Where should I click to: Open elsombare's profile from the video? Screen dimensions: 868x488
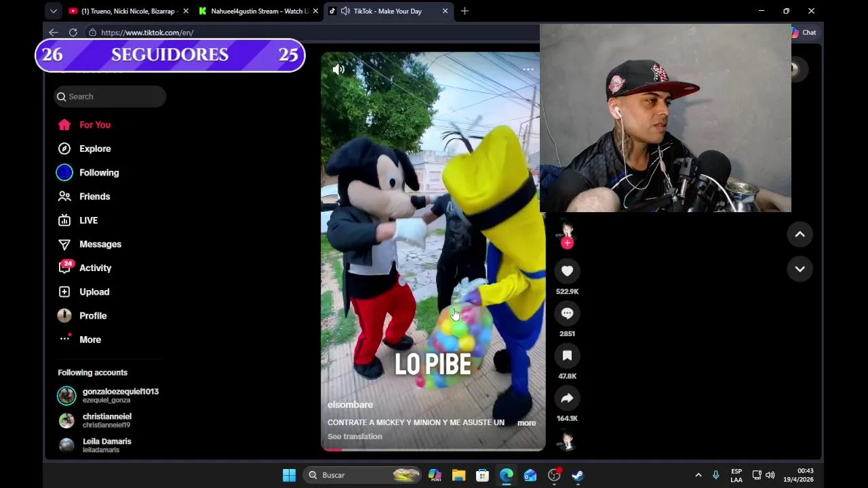pyautogui.click(x=350, y=405)
